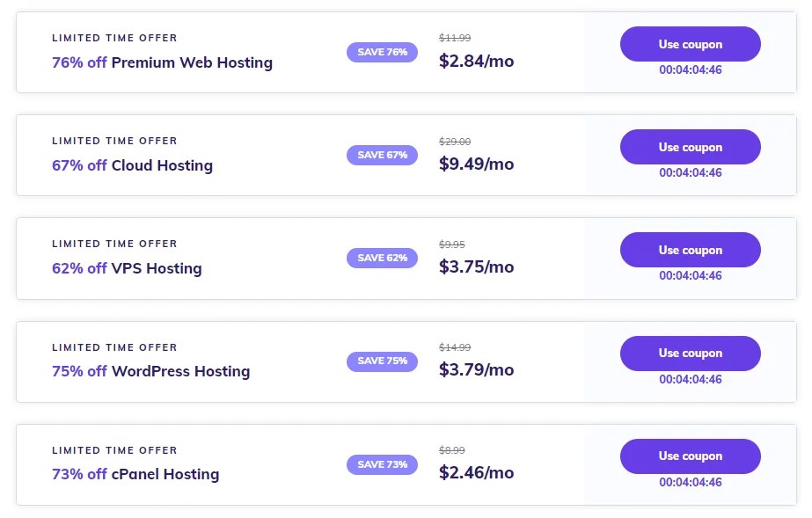
Task: Click the countdown timer under cPanel Hosting coupon
Action: (690, 482)
